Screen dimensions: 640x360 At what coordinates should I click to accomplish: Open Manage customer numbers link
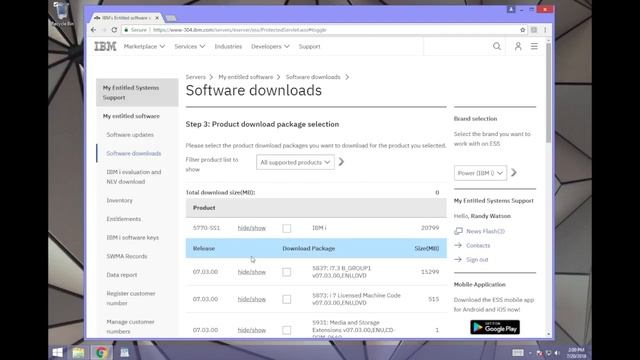point(131,327)
